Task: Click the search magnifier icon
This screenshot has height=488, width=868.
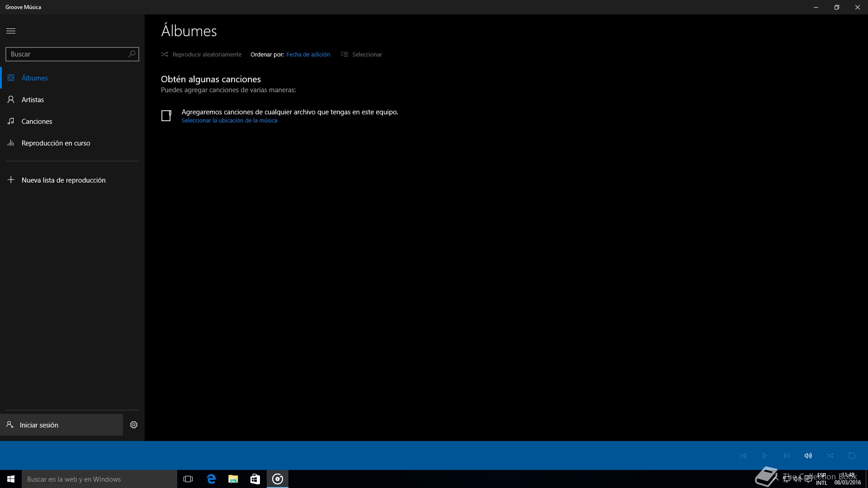Action: tap(132, 54)
